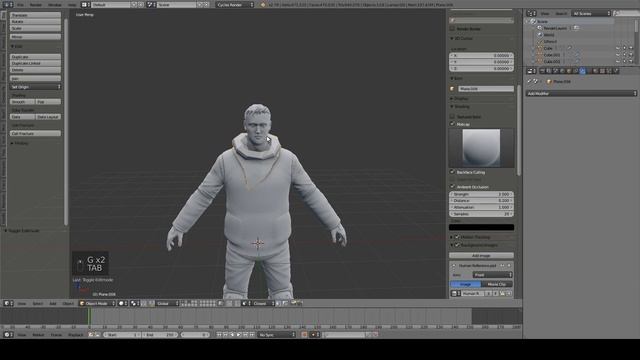Click the screen layout browse icon
The width and height of the screenshot is (640, 360).
86,4
